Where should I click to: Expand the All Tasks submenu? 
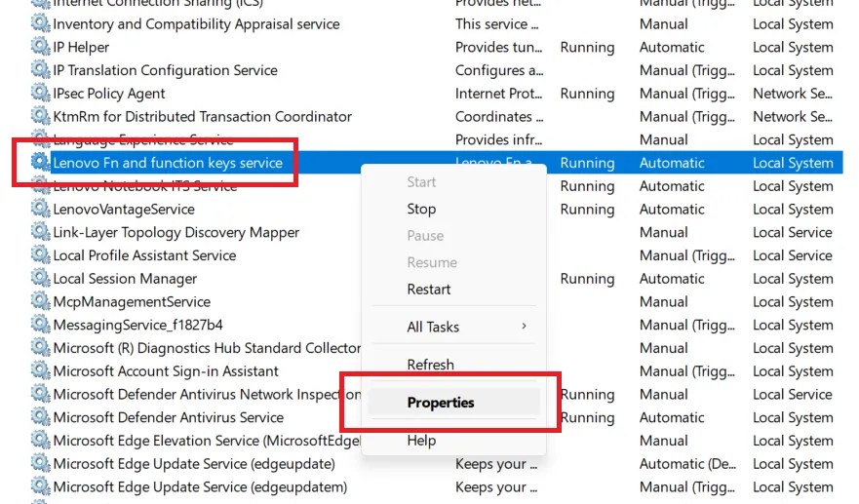click(453, 327)
